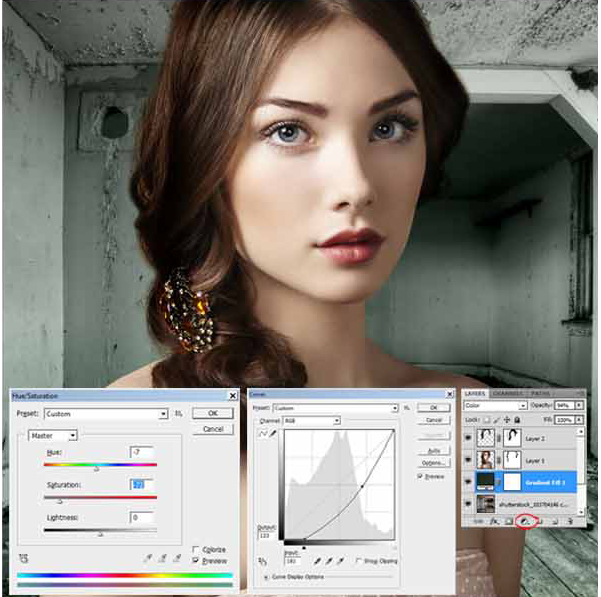Click the lock image pixels brush icon
Screen dimensions: 601x597
[x=497, y=420]
